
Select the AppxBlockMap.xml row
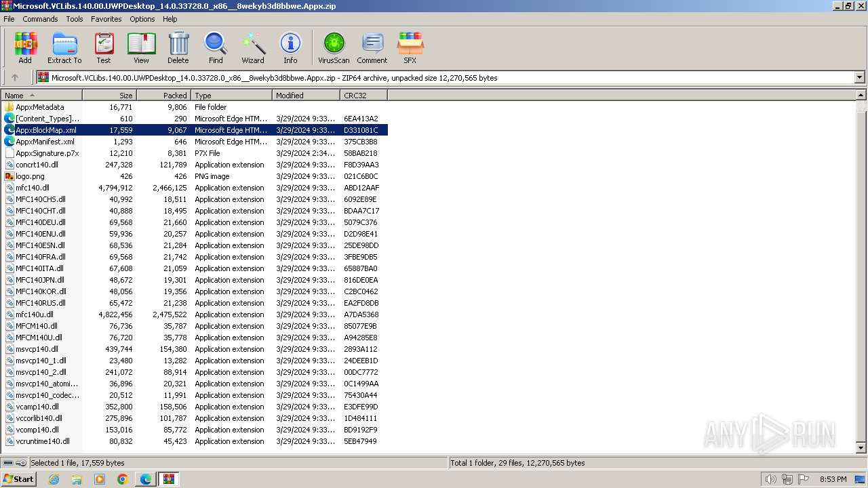[195, 130]
